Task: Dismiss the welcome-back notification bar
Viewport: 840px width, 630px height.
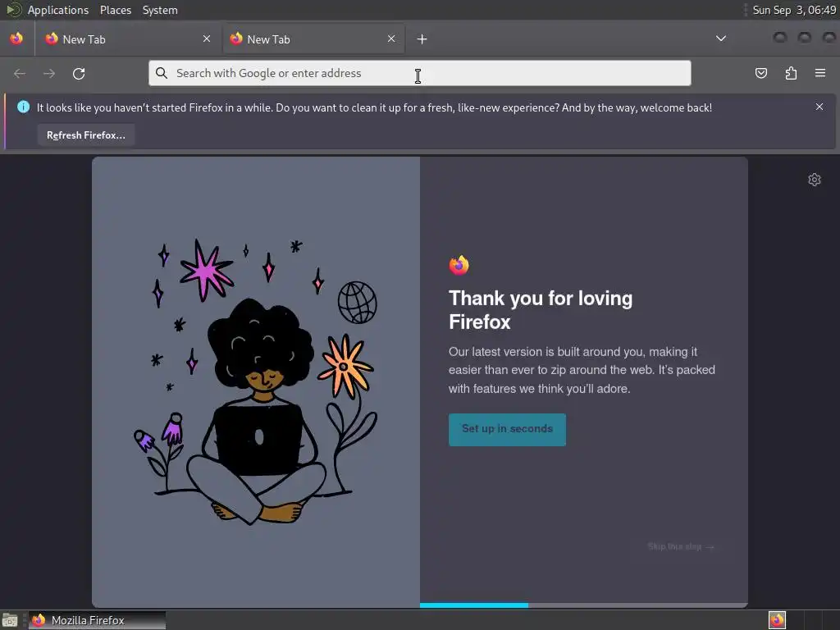Action: [819, 107]
